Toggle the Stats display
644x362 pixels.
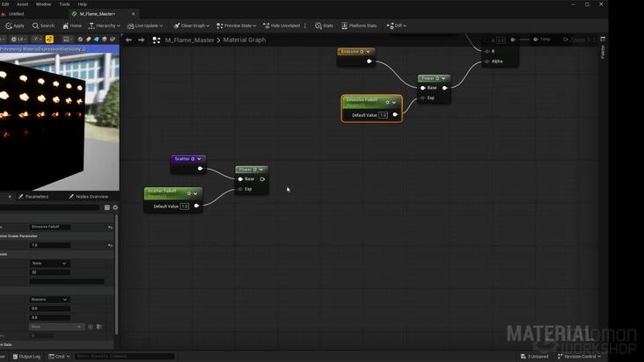pos(324,25)
